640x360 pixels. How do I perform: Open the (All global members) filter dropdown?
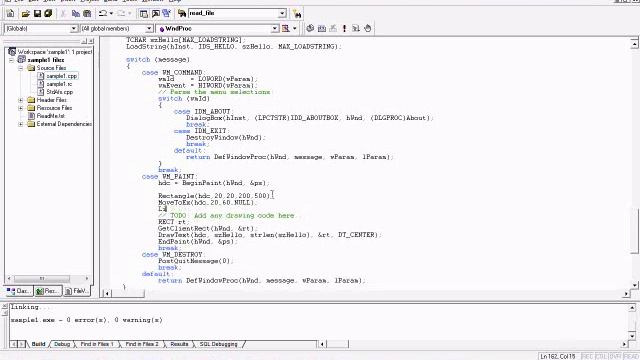[149, 28]
